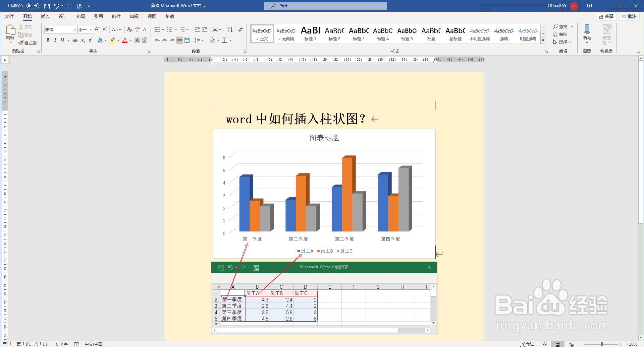
Task: Click the Format Painter tool
Action: click(x=28, y=43)
